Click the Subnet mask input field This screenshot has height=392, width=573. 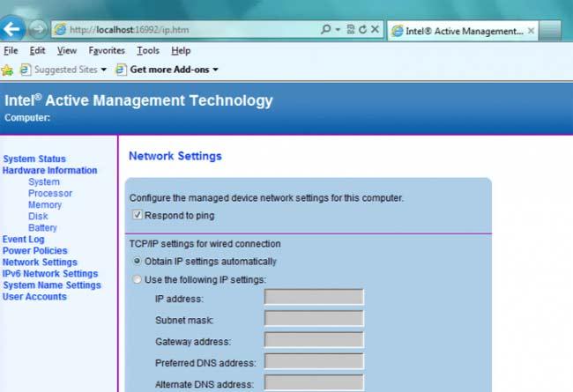tap(314, 318)
